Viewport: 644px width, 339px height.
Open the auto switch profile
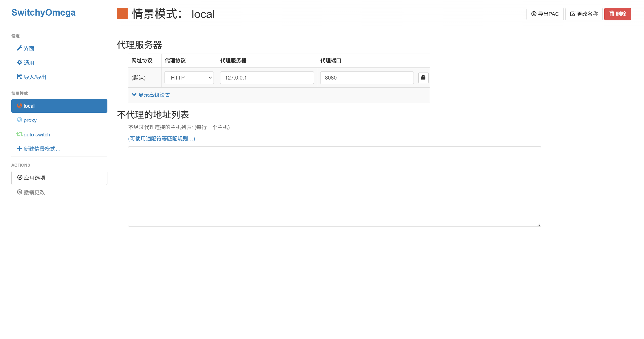click(37, 135)
